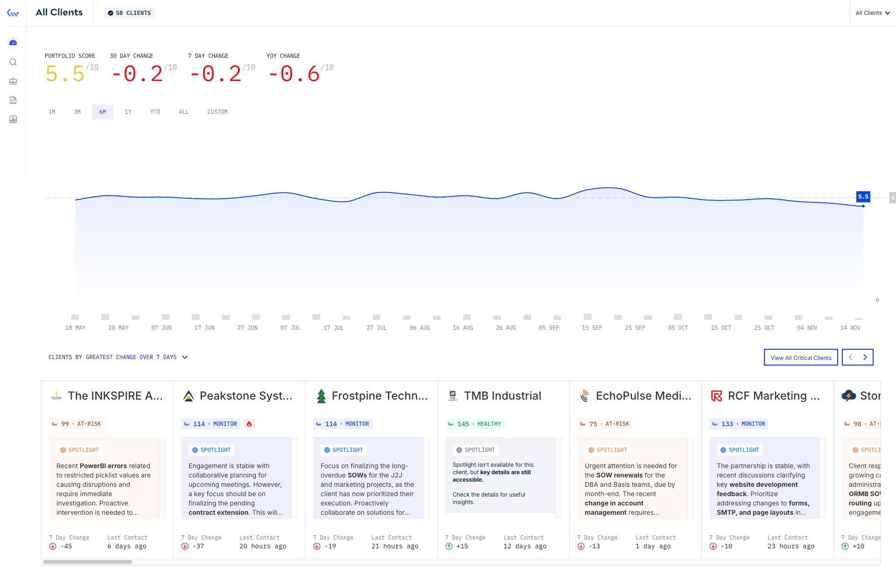Switch to the 3M time range

coord(77,111)
